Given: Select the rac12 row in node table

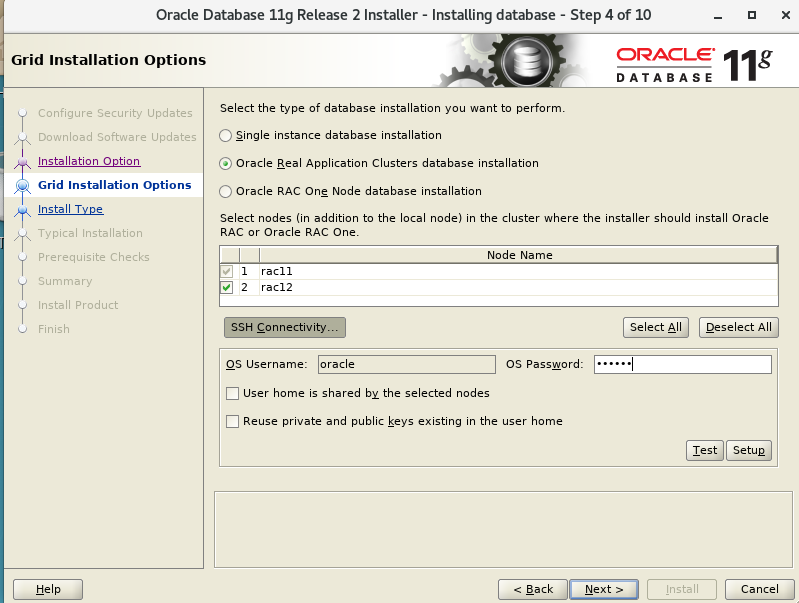Looking at the screenshot, I should 500,288.
